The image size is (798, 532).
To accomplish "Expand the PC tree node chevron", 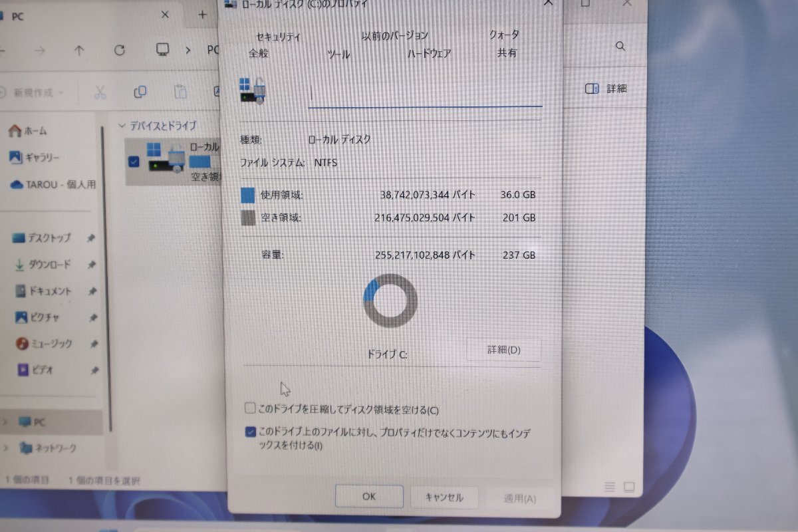I will tap(5, 422).
